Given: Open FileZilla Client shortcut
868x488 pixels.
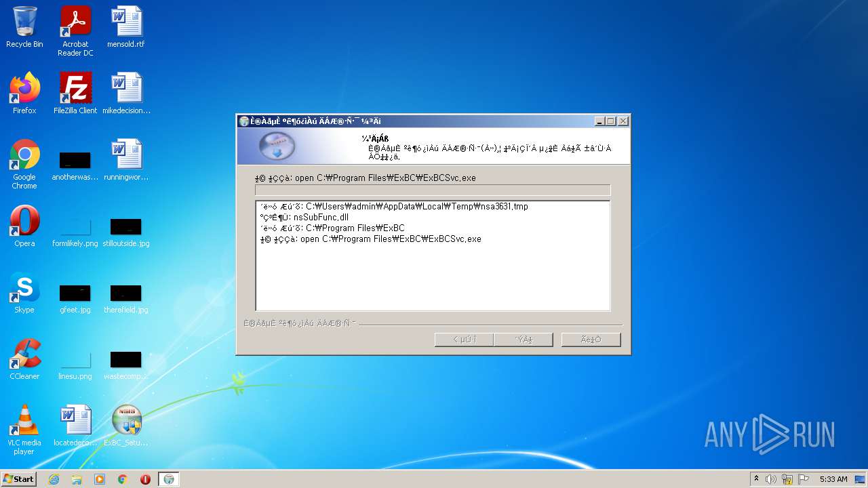Looking at the screenshot, I should [x=75, y=94].
